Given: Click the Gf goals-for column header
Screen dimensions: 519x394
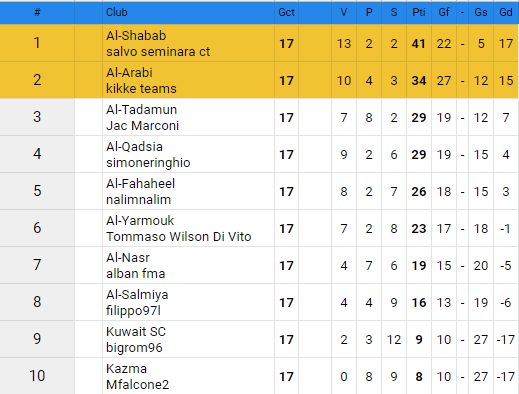Looking at the screenshot, I should click(x=444, y=12).
